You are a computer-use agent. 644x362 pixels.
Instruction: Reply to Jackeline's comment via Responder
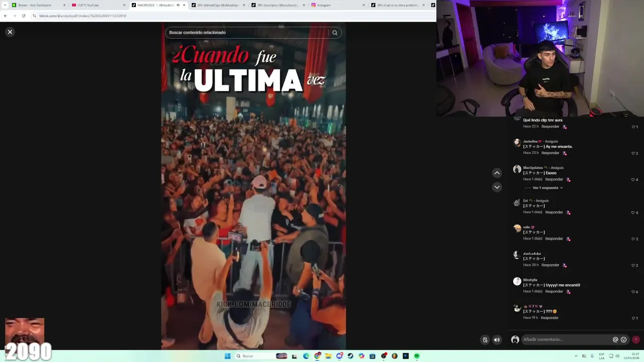[x=550, y=153]
